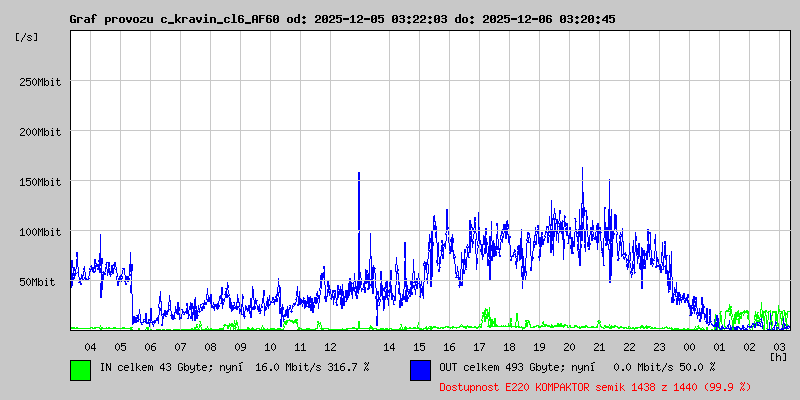Select the 17 hour mark on the time axis
This screenshot has height=400, width=800.
click(x=479, y=346)
